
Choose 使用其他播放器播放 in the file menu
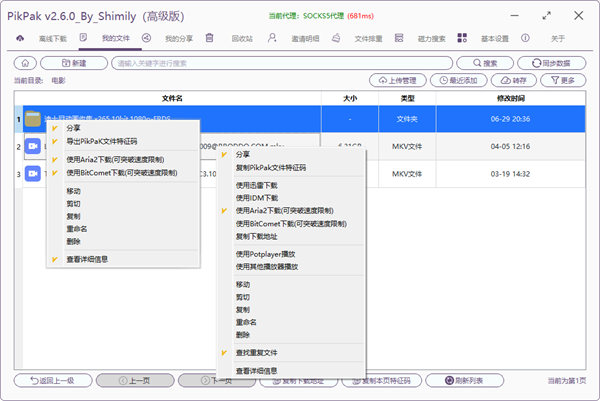[291, 267]
